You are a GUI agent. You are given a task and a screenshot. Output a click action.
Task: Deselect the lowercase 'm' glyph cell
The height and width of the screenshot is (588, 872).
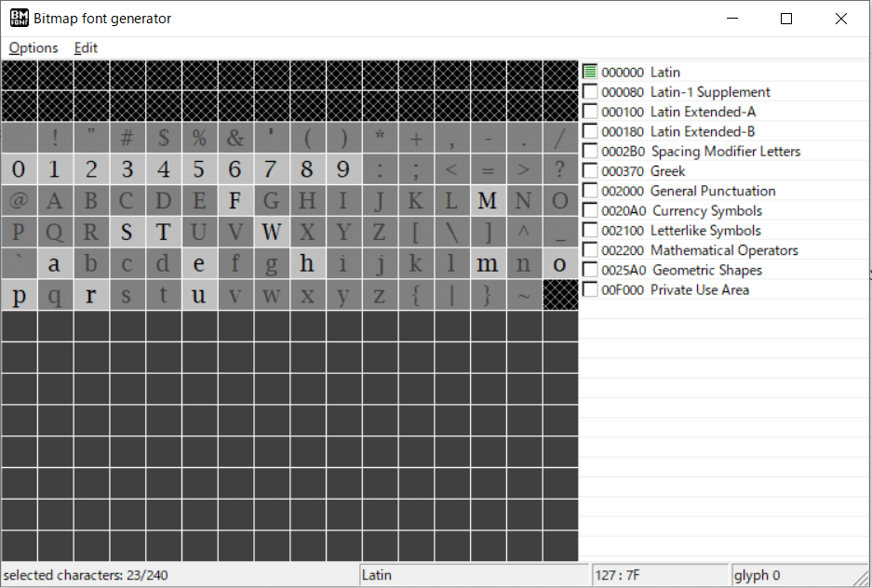(489, 263)
